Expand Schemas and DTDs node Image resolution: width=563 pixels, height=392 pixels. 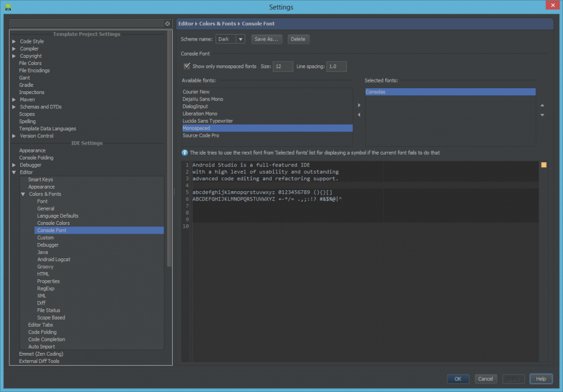tap(14, 107)
